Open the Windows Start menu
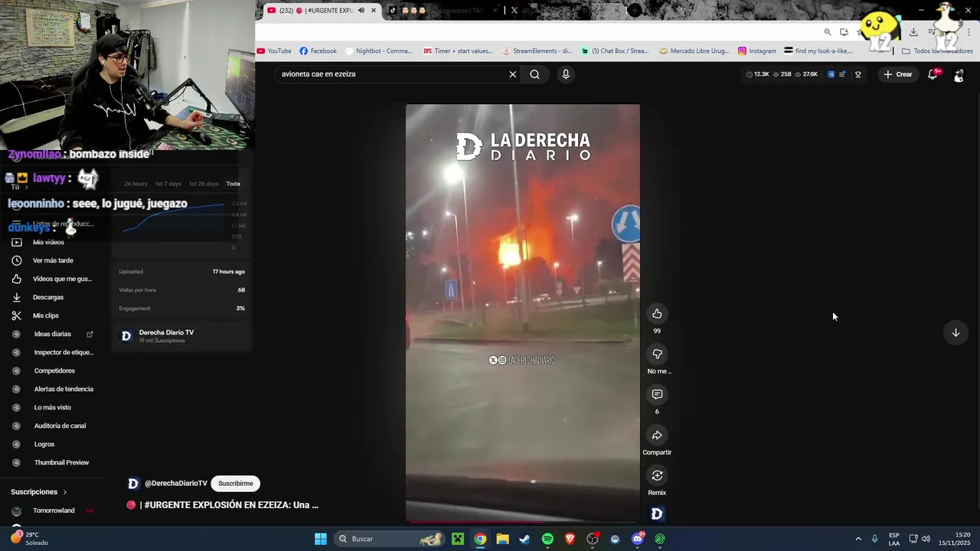The width and height of the screenshot is (980, 551). (x=321, y=539)
